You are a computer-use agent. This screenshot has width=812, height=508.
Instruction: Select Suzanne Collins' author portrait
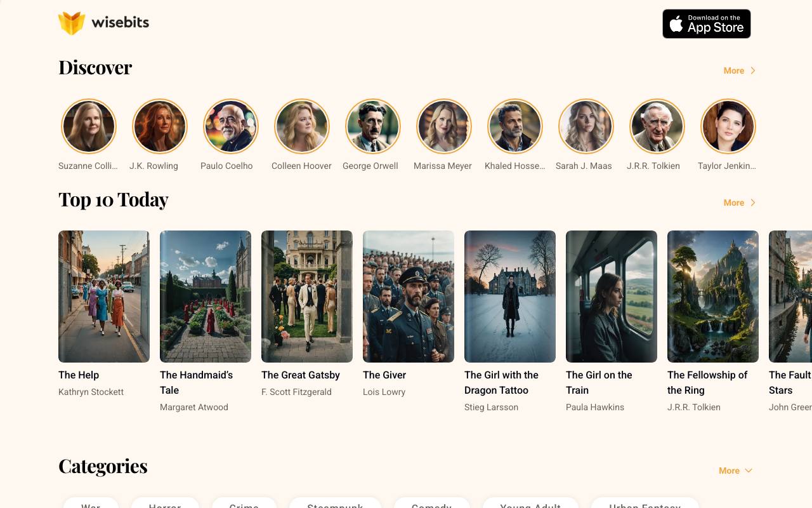(x=89, y=126)
